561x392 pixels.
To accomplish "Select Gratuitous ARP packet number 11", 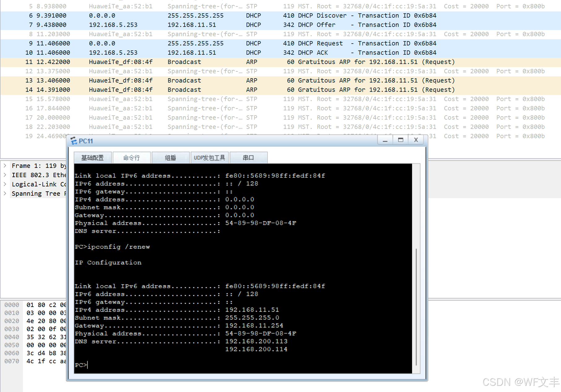I will 280,62.
